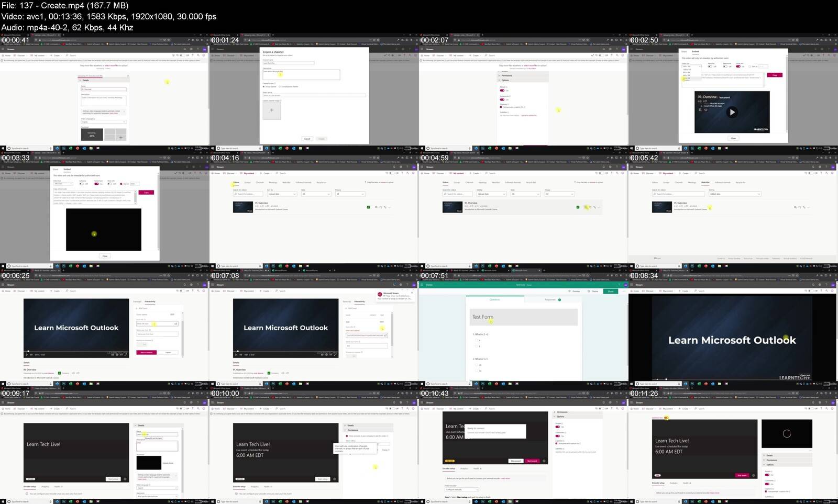
Task: Click 01. Overview thumbnail in 00:04:16 frame
Action: point(243,207)
